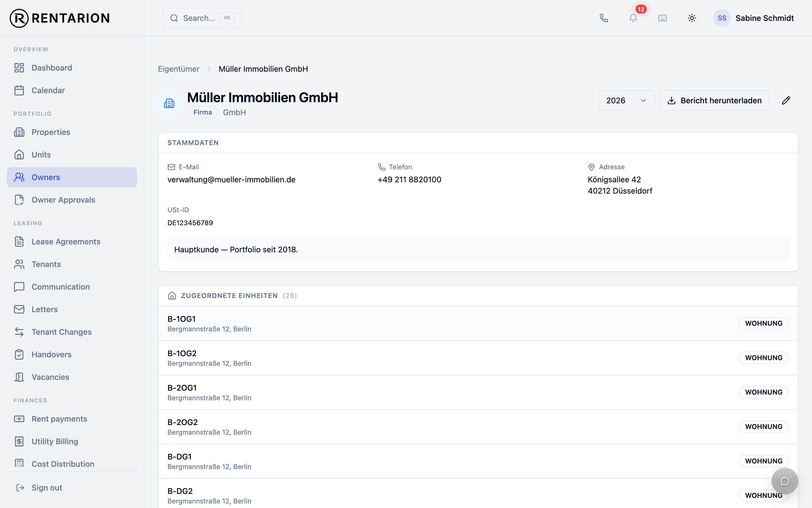Click the Dashboard sidebar icon
This screenshot has height=508, width=812.
coord(19,68)
